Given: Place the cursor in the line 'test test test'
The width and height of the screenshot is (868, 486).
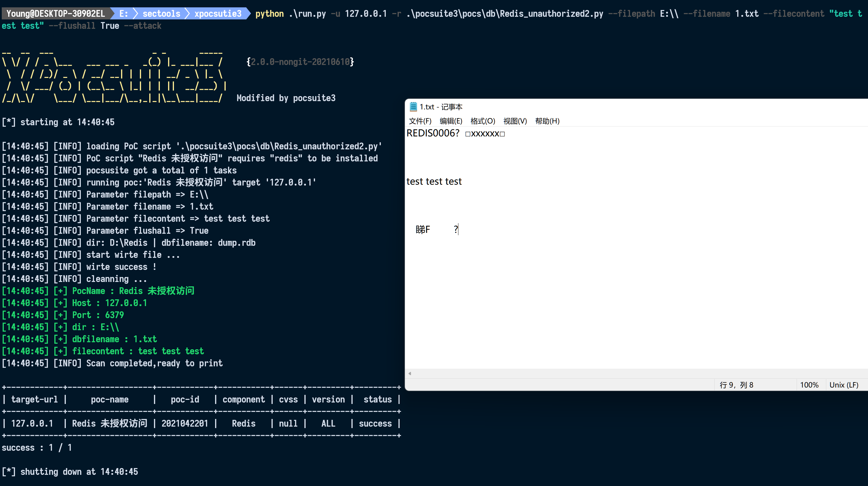Looking at the screenshot, I should click(x=434, y=181).
